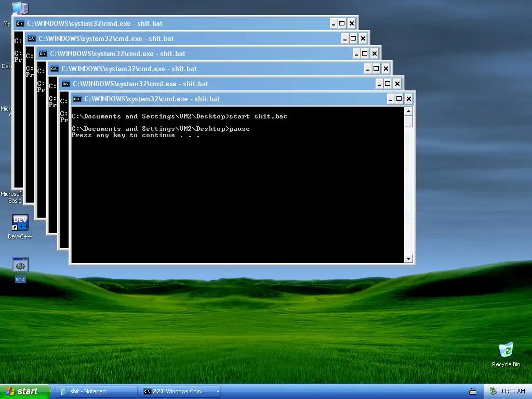Click the "start shit.bat" command line

point(179,116)
